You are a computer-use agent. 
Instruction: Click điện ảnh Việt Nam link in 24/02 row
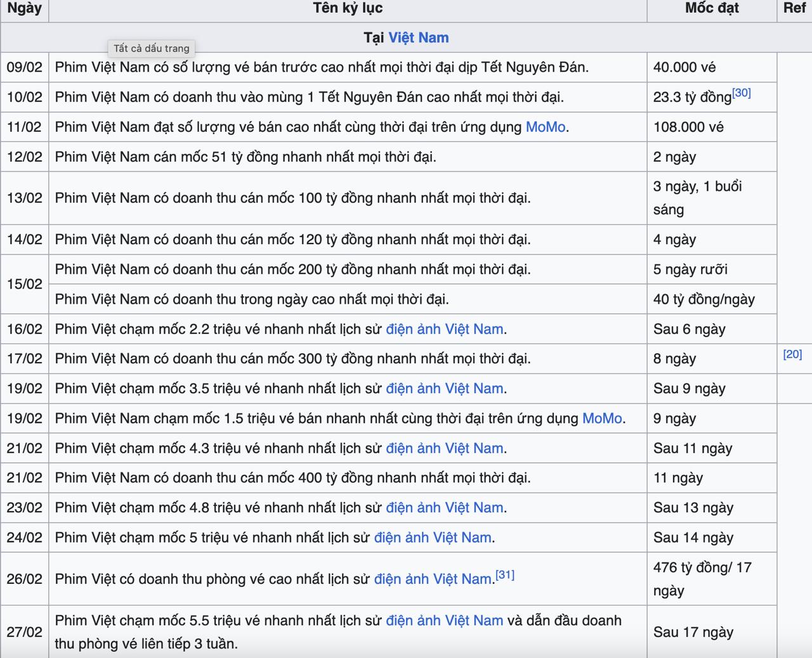[433, 538]
